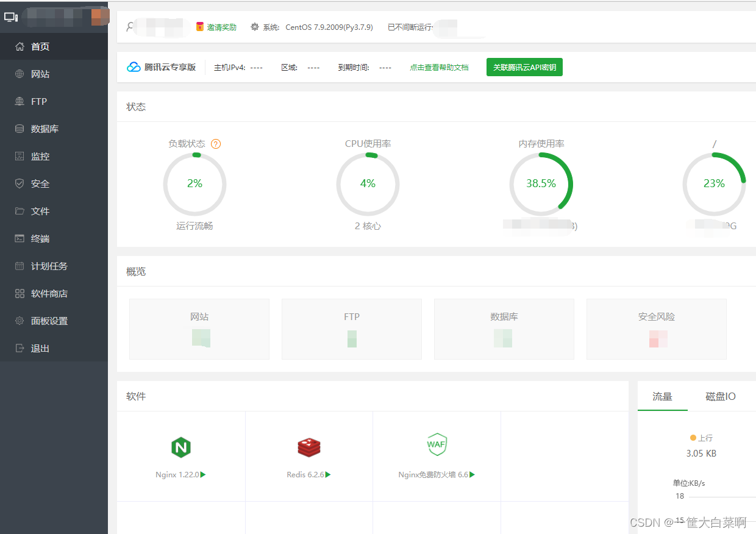Click the root disk 23% gauge

714,183
